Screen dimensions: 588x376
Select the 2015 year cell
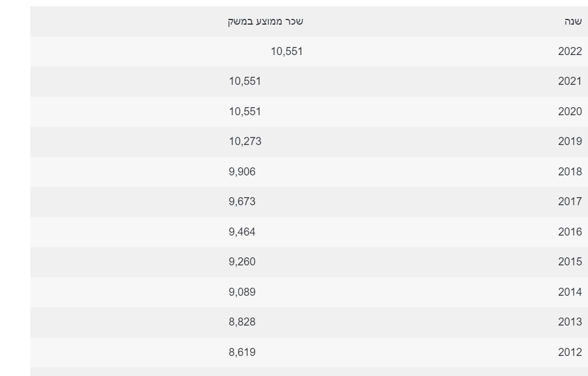point(570,262)
